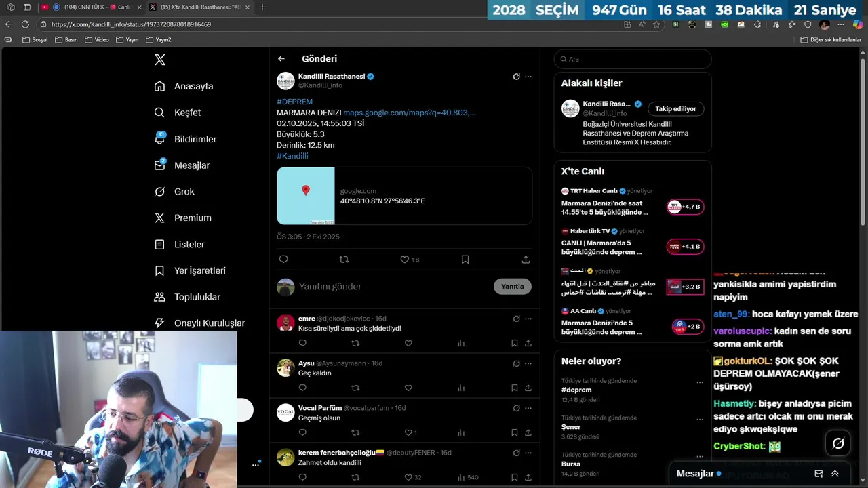The height and width of the screenshot is (488, 868).
Task: Open Bildirimler notifications
Action: tap(186, 139)
